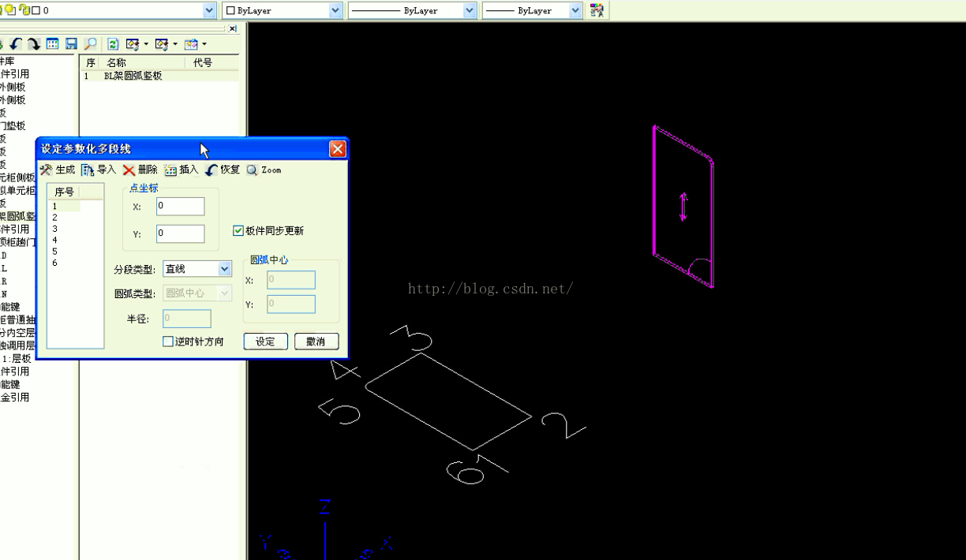Select the 分内空层 tree item
The image size is (966, 560).
(x=18, y=333)
